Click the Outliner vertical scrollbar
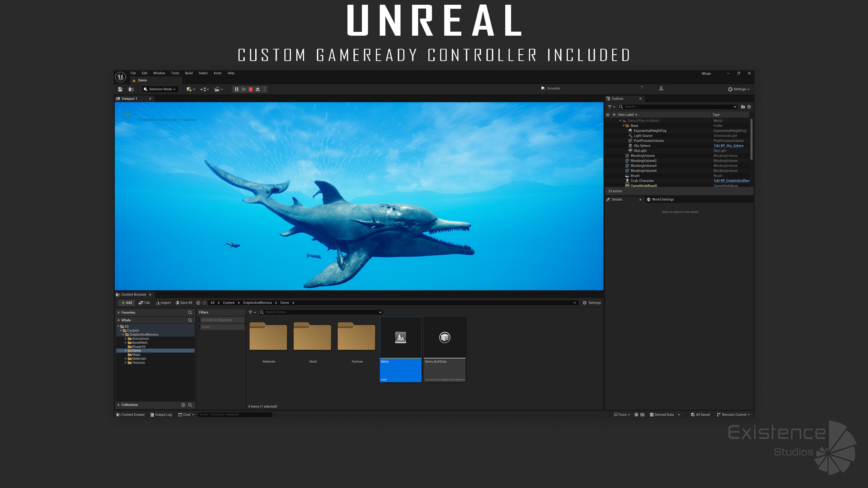 coord(751,139)
